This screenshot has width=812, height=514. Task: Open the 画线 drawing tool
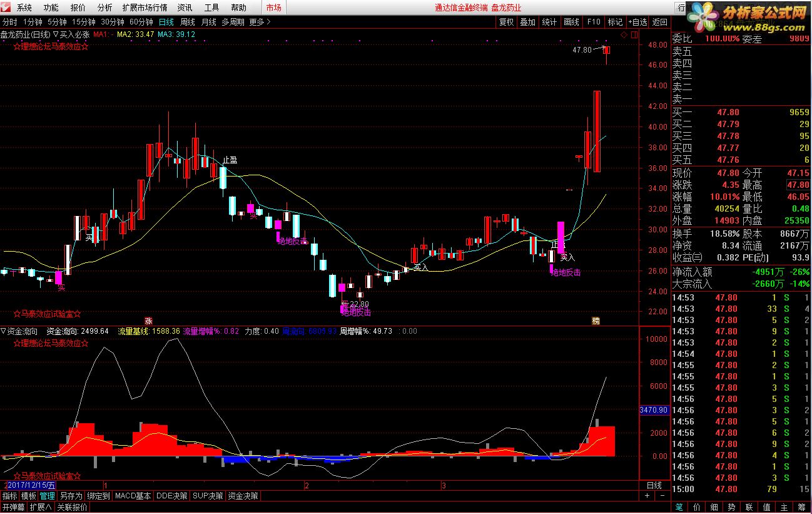coord(571,21)
